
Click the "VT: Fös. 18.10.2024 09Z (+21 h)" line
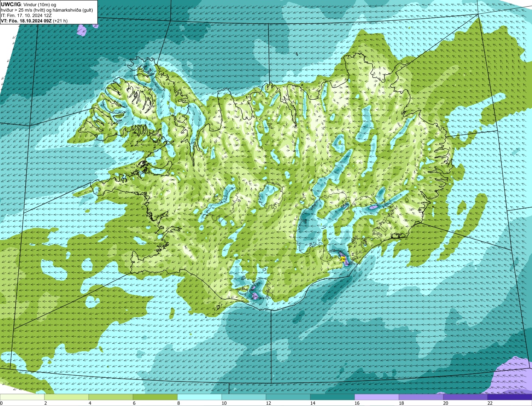[x=34, y=21]
